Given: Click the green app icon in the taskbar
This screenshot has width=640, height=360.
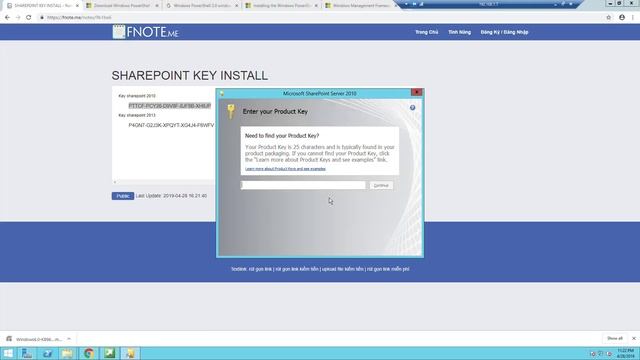Looking at the screenshot, I should point(109,353).
